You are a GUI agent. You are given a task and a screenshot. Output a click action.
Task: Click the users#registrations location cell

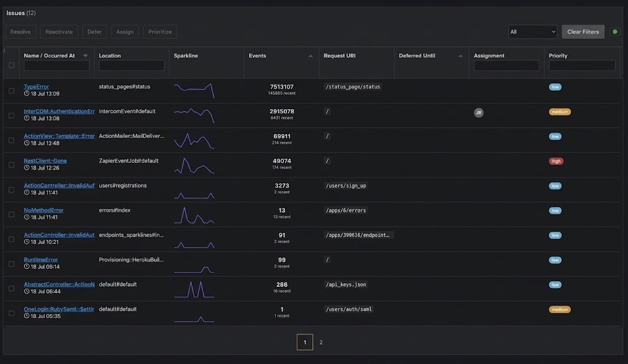[x=123, y=186]
